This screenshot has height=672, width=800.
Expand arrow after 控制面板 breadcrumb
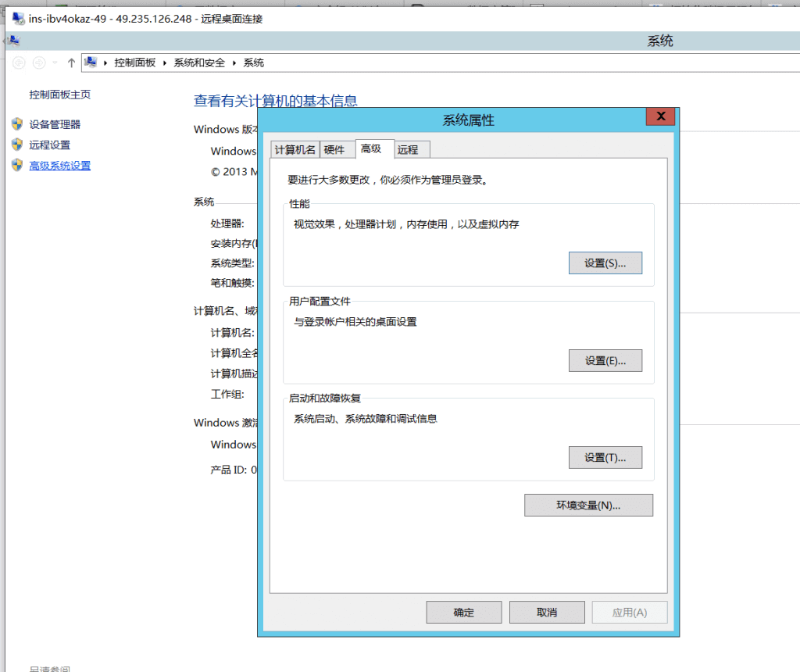pos(165,63)
